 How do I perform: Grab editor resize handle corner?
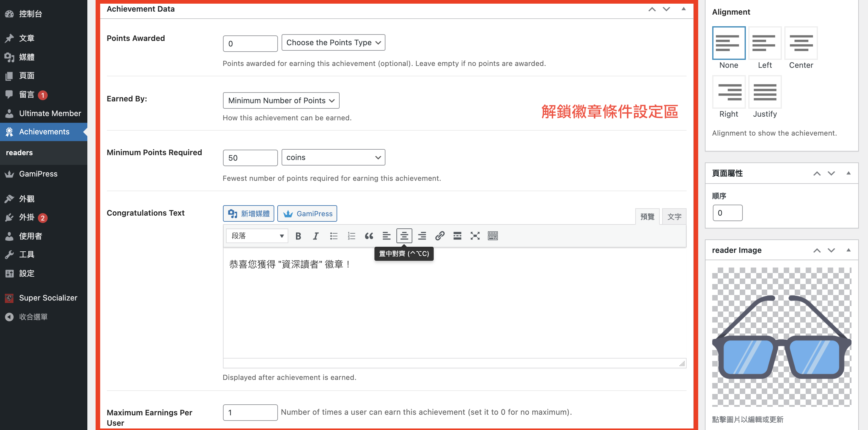682,364
